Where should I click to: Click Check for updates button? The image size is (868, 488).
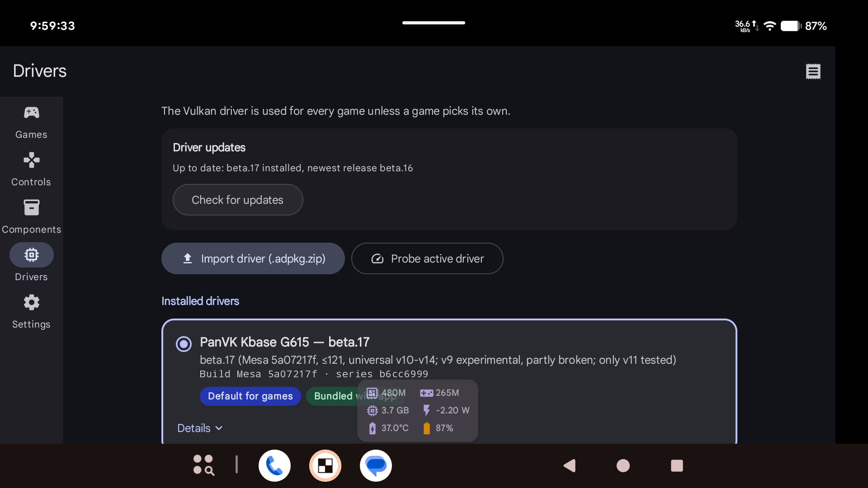[x=238, y=200]
